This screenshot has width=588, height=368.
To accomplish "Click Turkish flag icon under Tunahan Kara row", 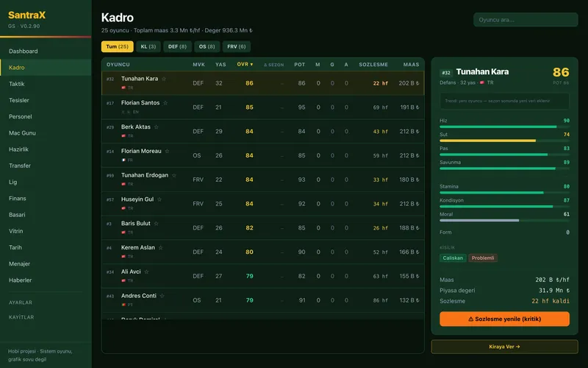I will click(123, 88).
